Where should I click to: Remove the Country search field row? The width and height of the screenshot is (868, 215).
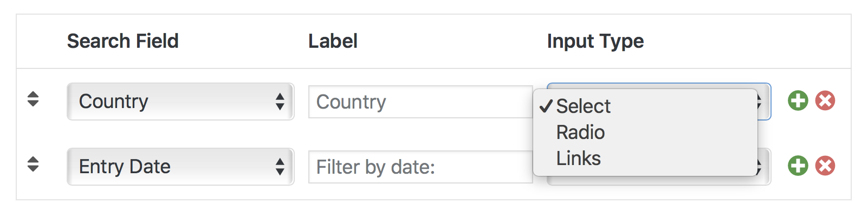coord(825,101)
